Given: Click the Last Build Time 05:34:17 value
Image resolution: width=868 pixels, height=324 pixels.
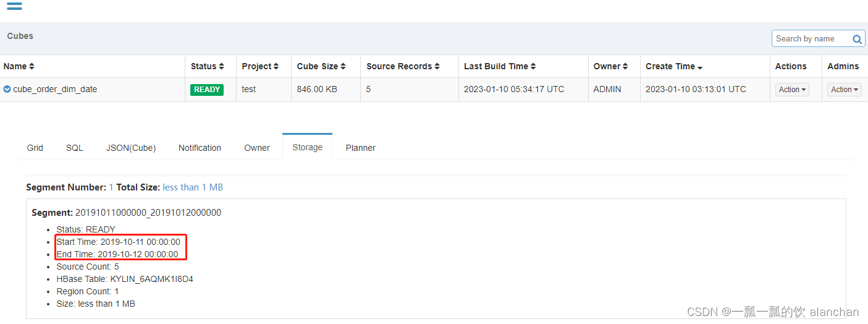Looking at the screenshot, I should (514, 89).
